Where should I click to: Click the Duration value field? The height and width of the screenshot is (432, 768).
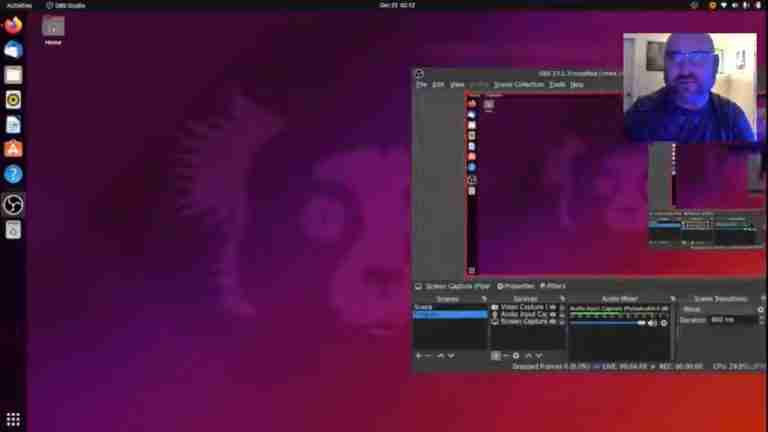(733, 320)
